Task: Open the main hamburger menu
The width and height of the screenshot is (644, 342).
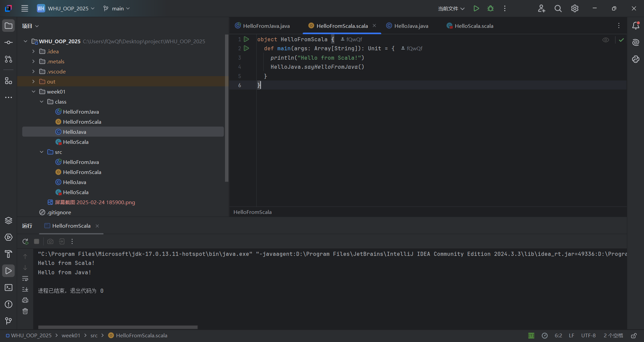Action: pos(25,8)
